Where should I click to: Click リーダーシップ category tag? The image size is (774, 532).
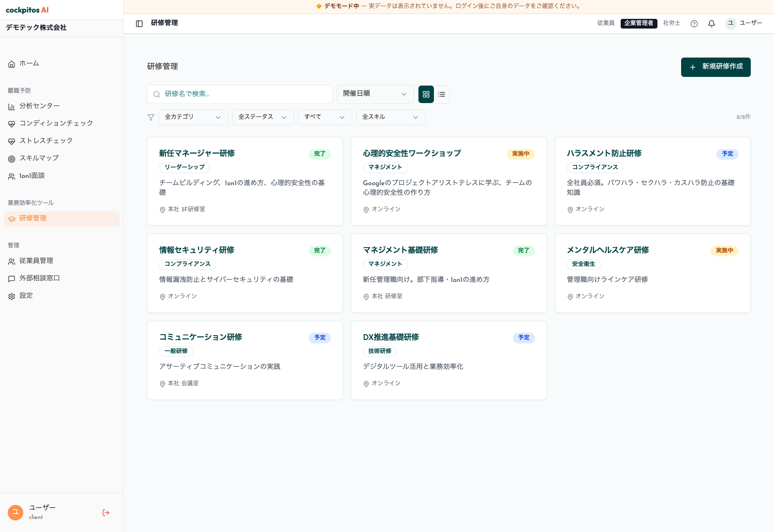click(184, 167)
